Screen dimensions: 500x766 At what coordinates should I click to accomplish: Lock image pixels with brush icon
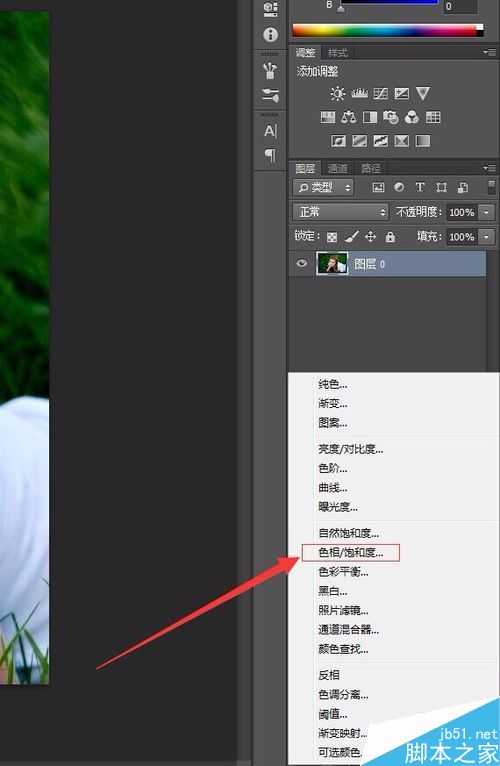click(x=351, y=237)
